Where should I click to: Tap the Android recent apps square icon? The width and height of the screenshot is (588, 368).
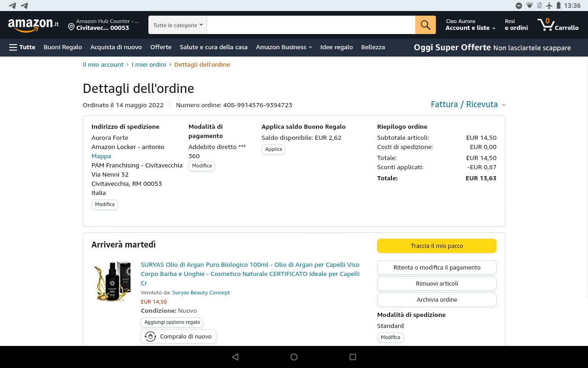(x=353, y=357)
